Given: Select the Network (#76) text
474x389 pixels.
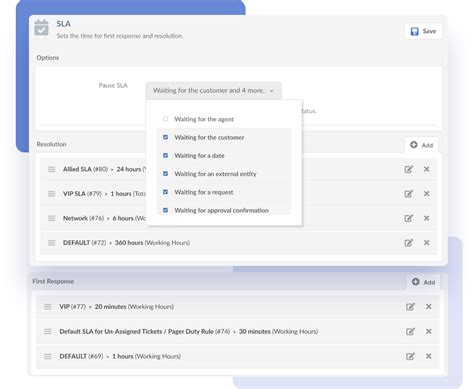Looking at the screenshot, I should tap(83, 218).
